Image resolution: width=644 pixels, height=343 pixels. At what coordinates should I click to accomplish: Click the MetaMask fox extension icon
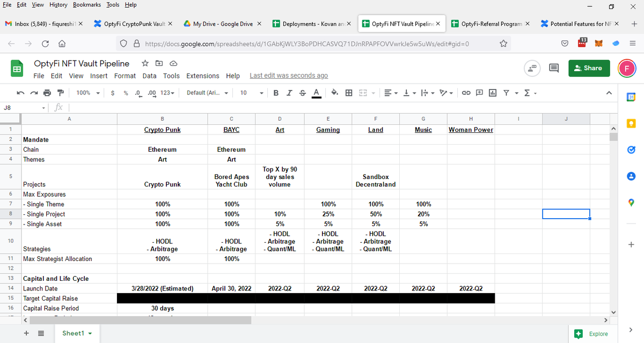pos(598,43)
